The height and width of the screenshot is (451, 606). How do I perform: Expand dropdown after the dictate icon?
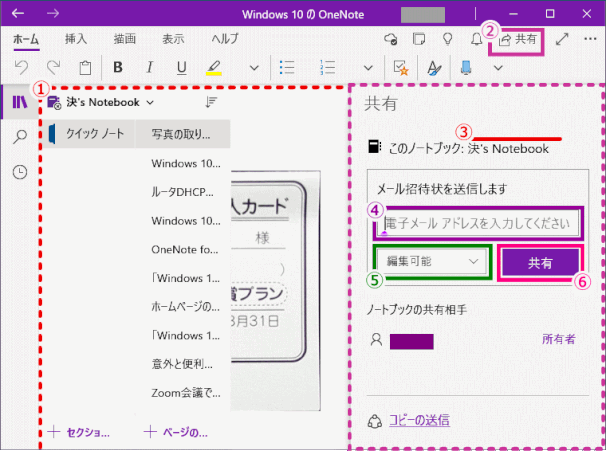point(498,68)
